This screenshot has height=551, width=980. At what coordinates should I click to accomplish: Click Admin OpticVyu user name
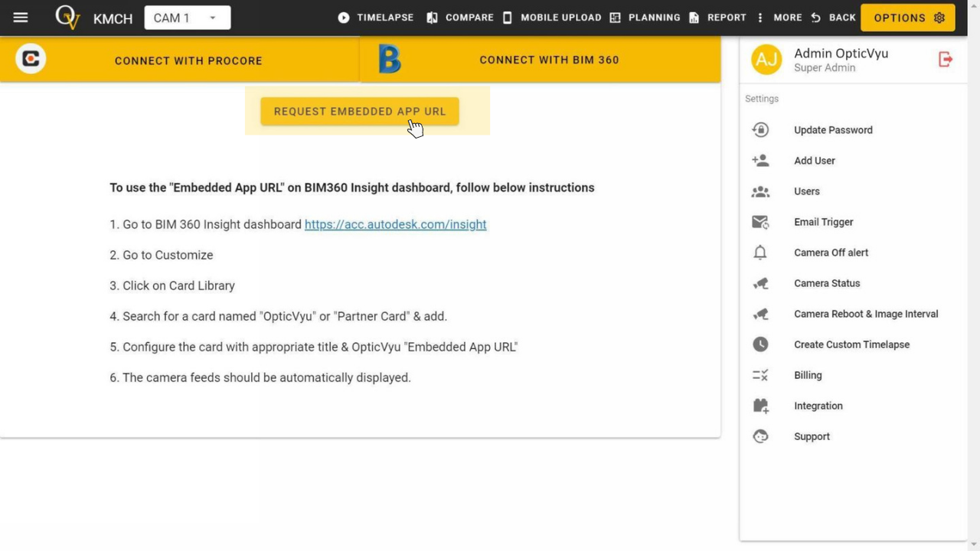click(x=841, y=53)
